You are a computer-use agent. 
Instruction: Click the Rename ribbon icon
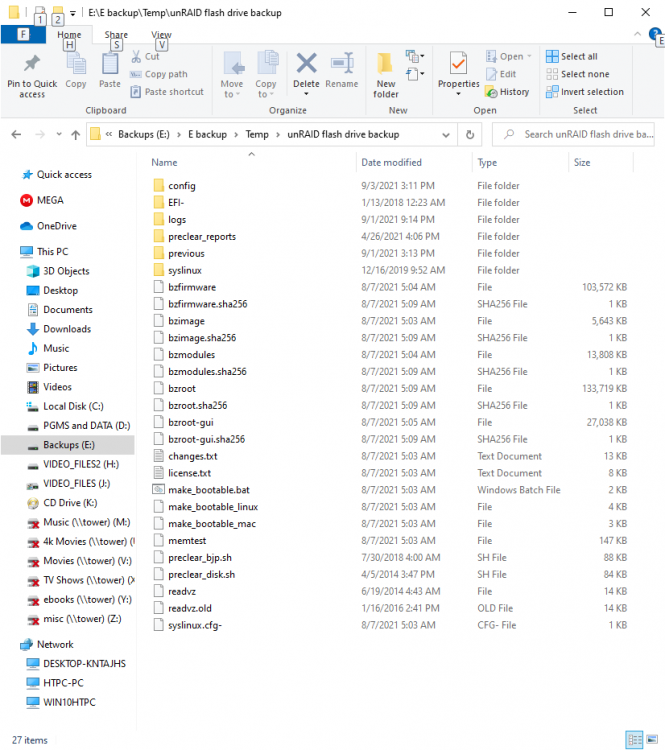[x=342, y=63]
